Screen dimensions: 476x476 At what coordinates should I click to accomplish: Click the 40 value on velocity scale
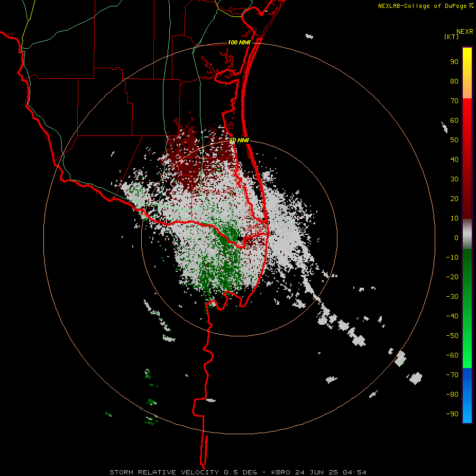(454, 159)
